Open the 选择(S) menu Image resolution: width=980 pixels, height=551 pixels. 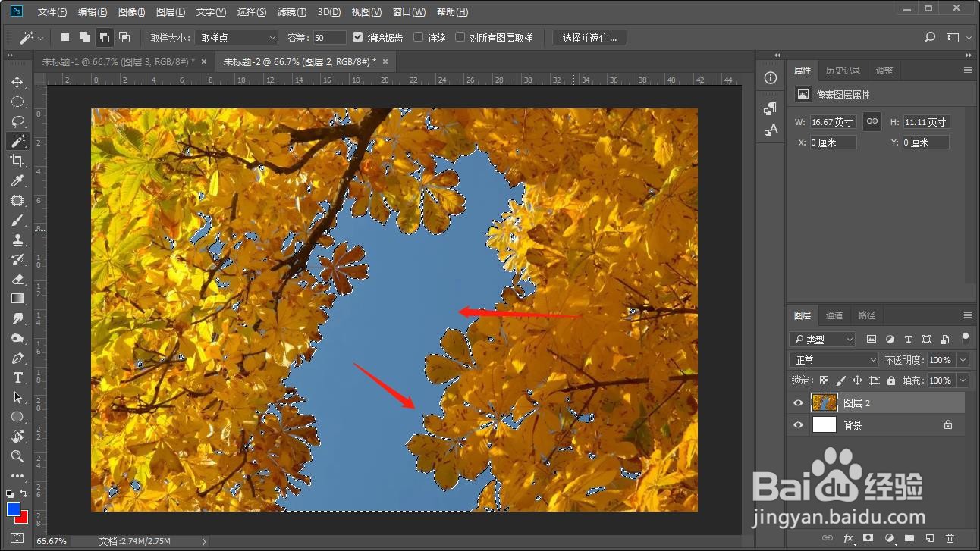(252, 12)
